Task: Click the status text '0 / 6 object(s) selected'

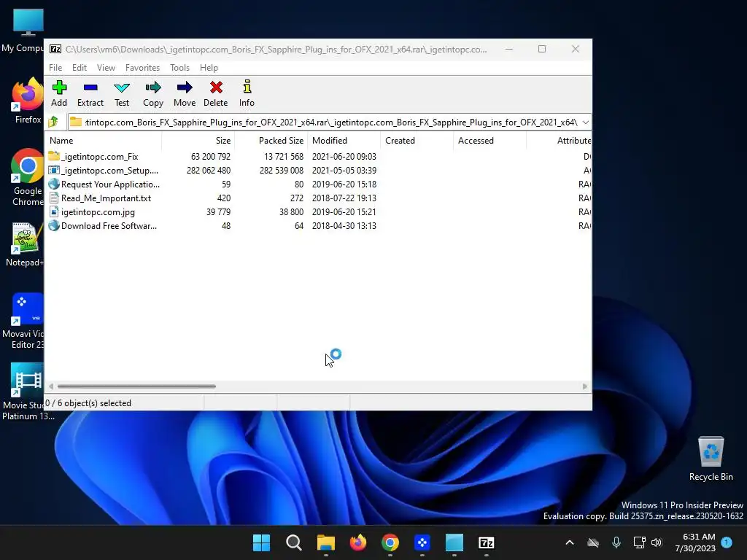Action: point(88,402)
